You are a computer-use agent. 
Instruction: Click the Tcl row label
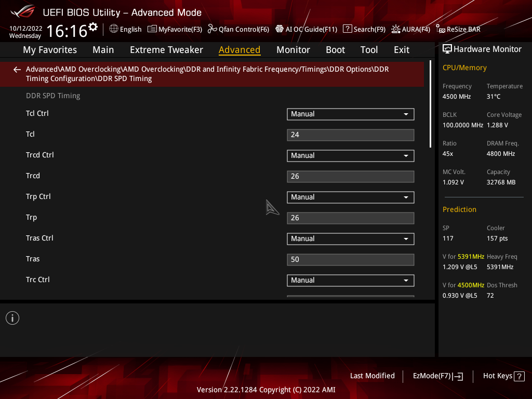click(30, 135)
